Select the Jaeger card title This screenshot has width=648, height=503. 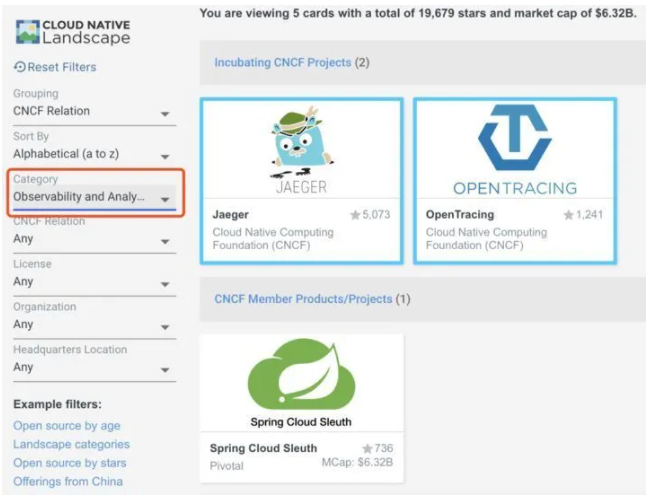[231, 215]
